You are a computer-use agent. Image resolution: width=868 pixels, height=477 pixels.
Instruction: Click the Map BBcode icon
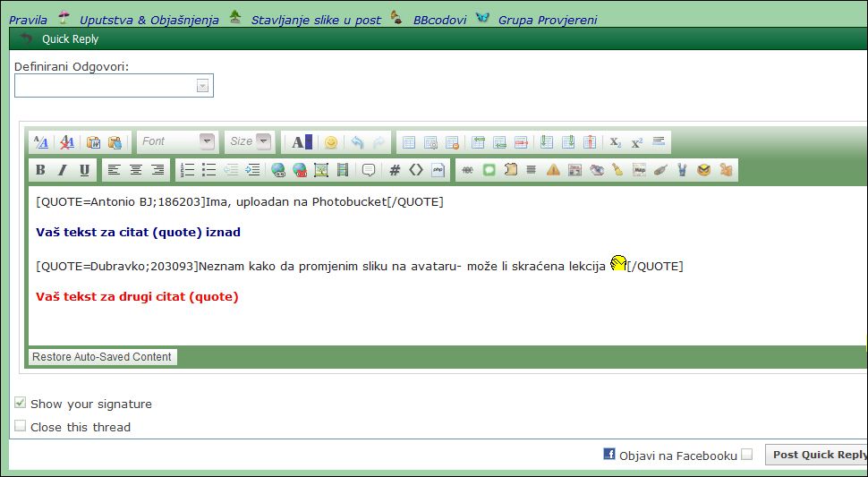click(x=640, y=170)
